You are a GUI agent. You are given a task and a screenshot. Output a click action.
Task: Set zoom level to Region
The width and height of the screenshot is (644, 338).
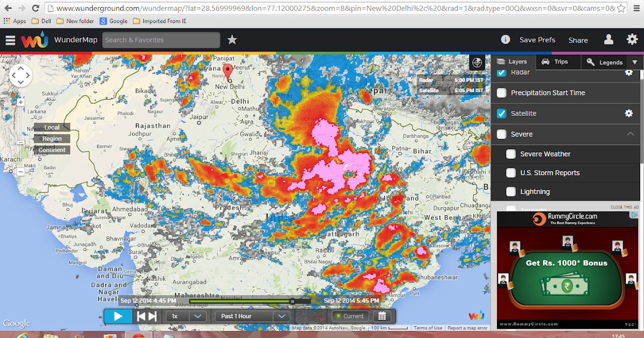(52, 138)
